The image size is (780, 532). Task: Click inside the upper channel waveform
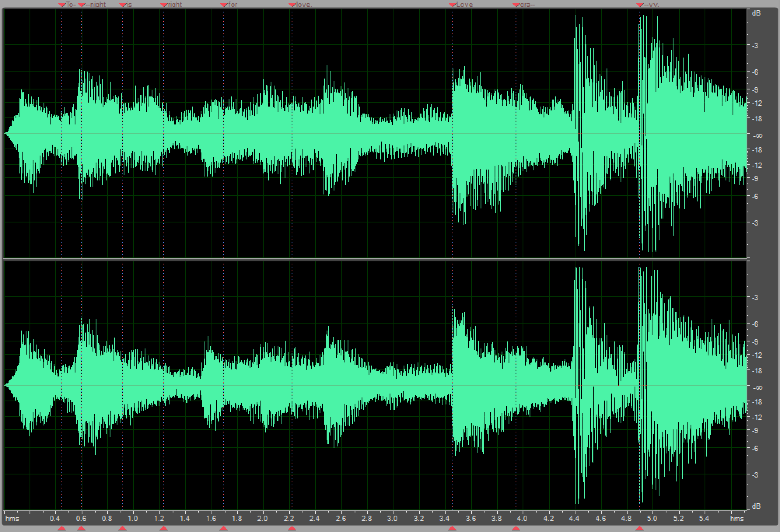click(x=375, y=133)
